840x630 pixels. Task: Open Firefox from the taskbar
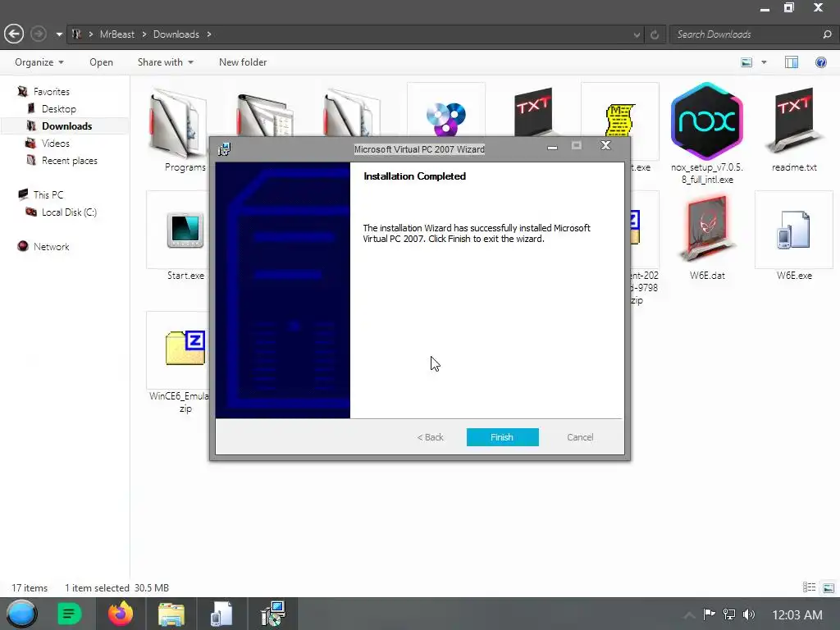[x=121, y=614]
